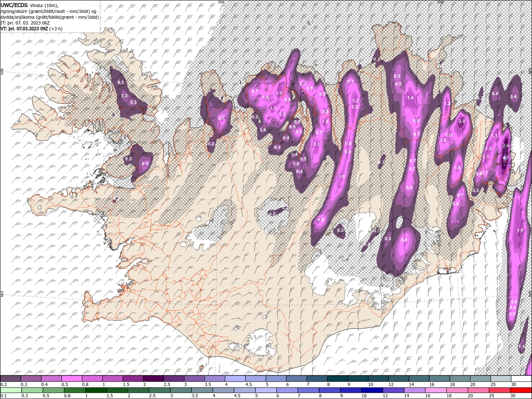
Task: Click the 'VT: þri. 07.03.2023 09Z (+3 h)' line
Action: 32,29
